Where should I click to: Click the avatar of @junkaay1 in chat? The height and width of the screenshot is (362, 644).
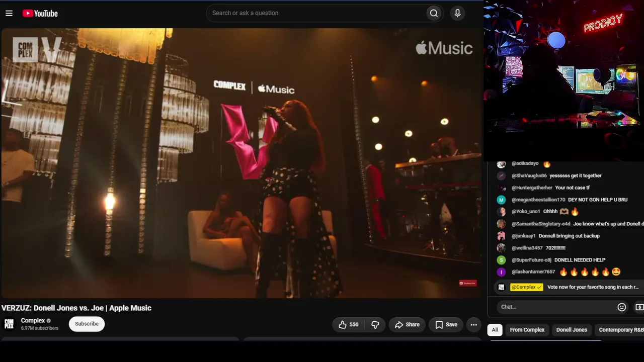click(x=501, y=236)
